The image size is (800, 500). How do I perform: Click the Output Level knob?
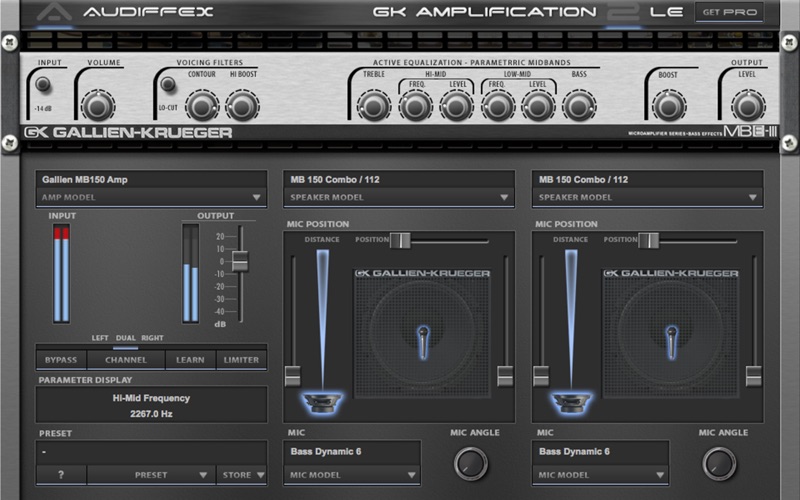[x=748, y=106]
